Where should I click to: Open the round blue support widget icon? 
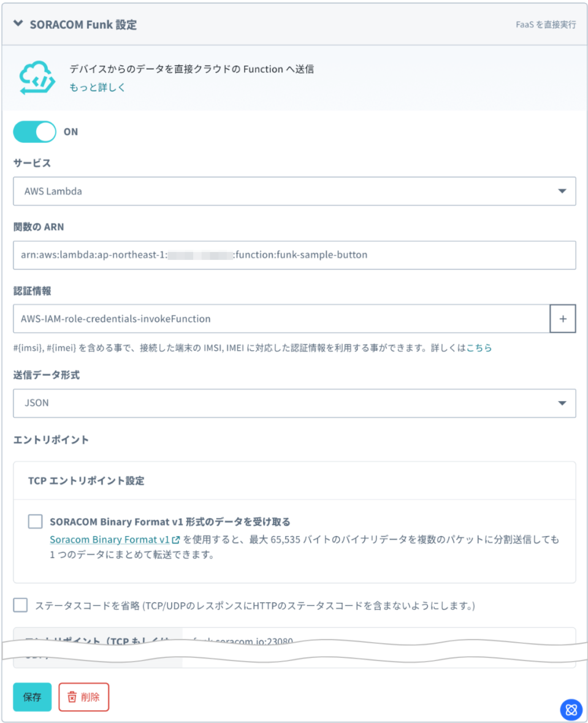(x=571, y=710)
